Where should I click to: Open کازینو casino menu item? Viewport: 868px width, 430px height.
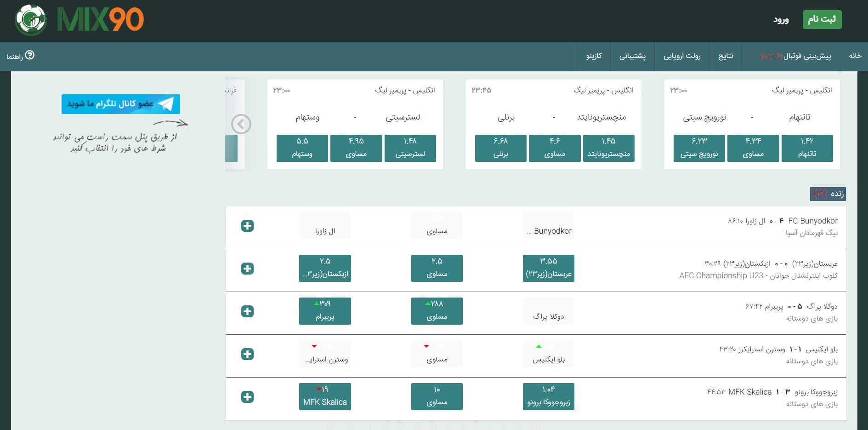[594, 56]
